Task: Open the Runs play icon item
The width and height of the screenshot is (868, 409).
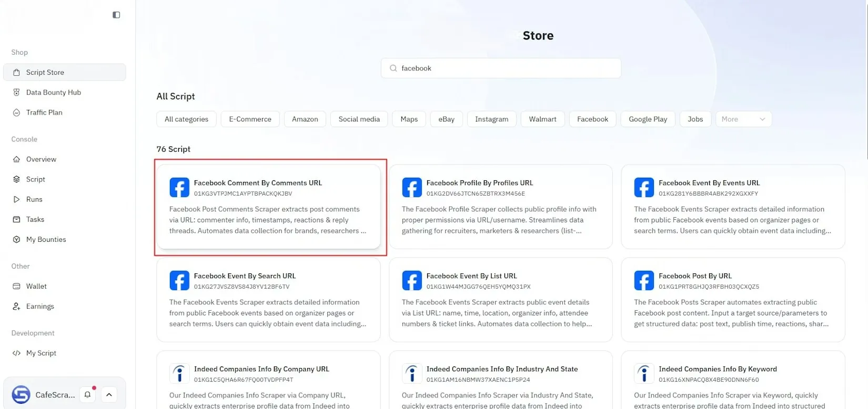Action: tap(16, 200)
